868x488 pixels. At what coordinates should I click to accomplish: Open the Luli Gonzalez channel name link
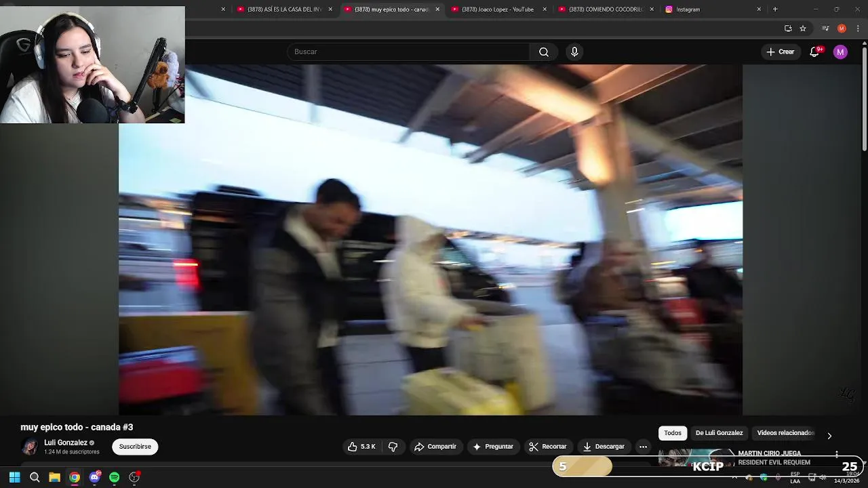pyautogui.click(x=66, y=443)
